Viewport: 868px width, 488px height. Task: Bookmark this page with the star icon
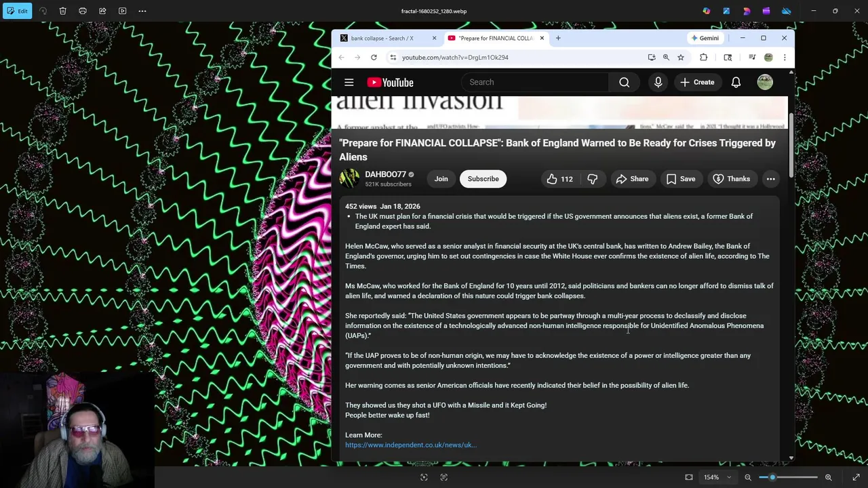[x=681, y=58]
